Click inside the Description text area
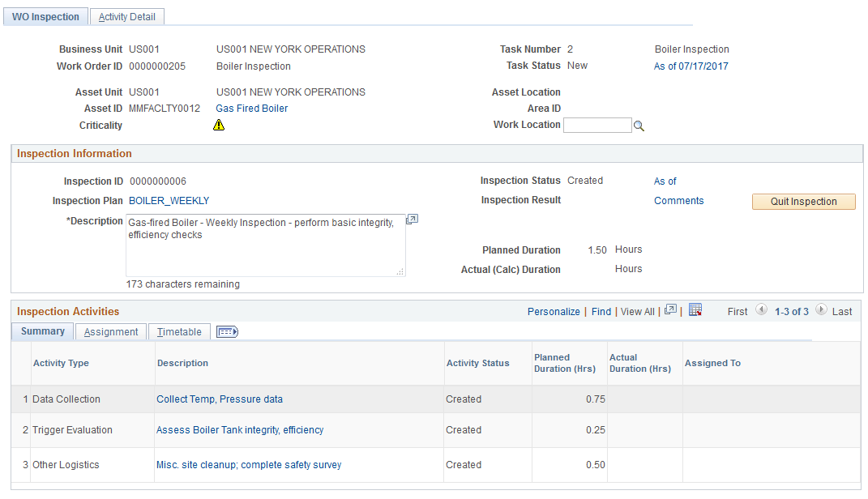 click(x=266, y=245)
